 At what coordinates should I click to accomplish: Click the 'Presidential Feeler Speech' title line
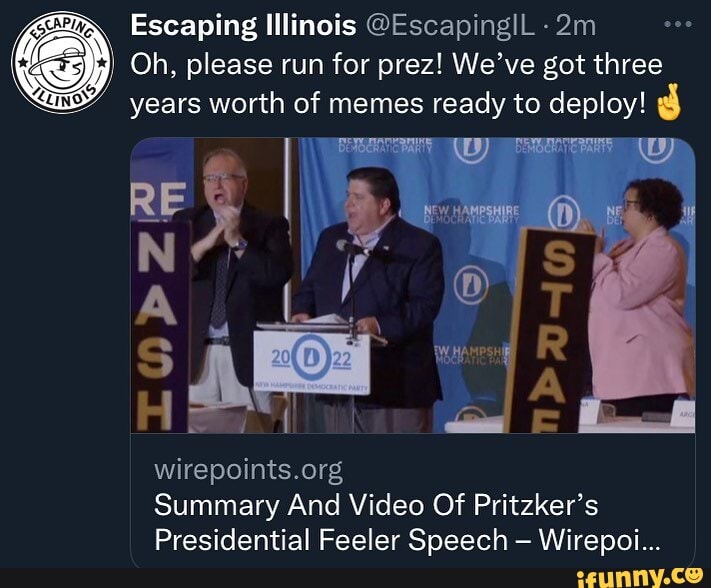331,539
